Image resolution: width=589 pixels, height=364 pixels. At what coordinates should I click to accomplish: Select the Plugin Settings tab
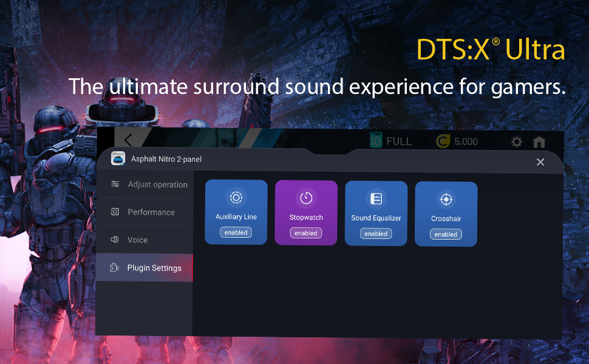tap(145, 268)
